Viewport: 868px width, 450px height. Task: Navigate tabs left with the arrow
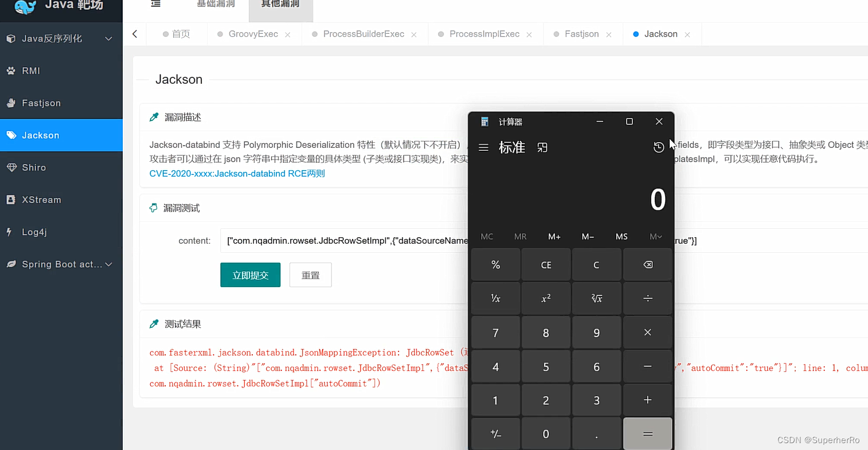[135, 34]
